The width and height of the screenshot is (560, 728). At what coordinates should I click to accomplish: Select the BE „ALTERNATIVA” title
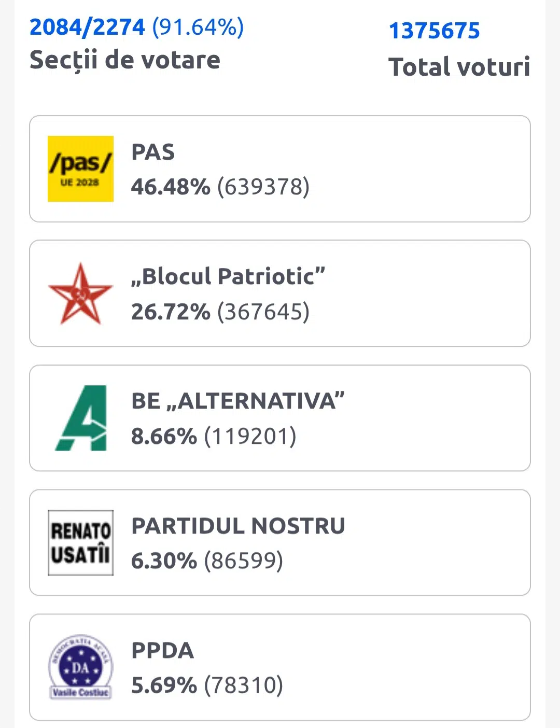(x=237, y=401)
